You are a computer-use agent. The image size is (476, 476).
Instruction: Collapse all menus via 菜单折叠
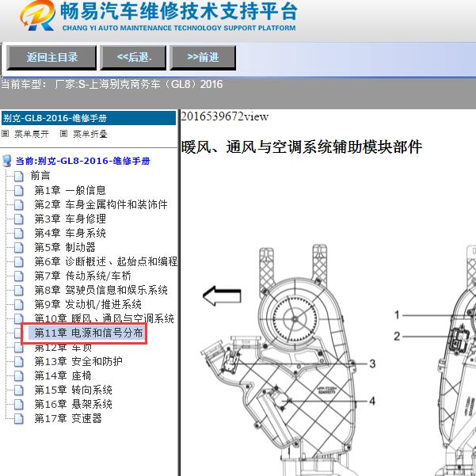pyautogui.click(x=90, y=134)
